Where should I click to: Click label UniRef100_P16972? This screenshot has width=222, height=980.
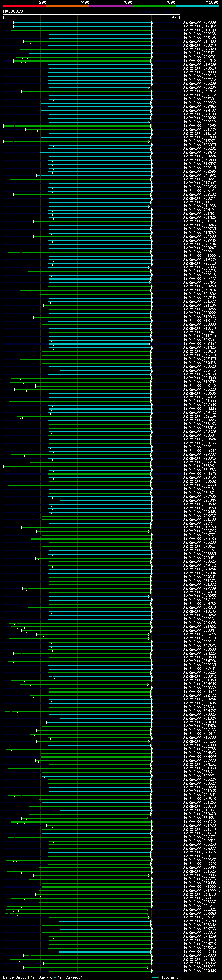[x=199, y=141]
